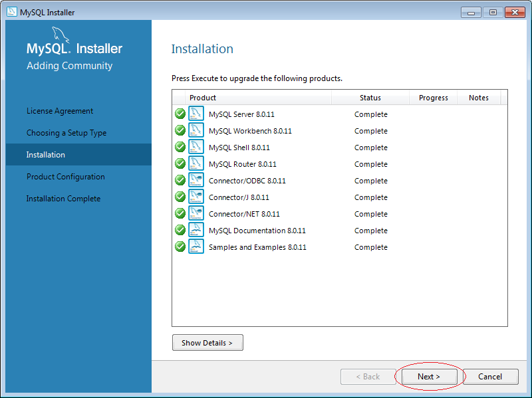Click Complete status for MySQL Documentation
Screen dimensions: 532x398
371,231
